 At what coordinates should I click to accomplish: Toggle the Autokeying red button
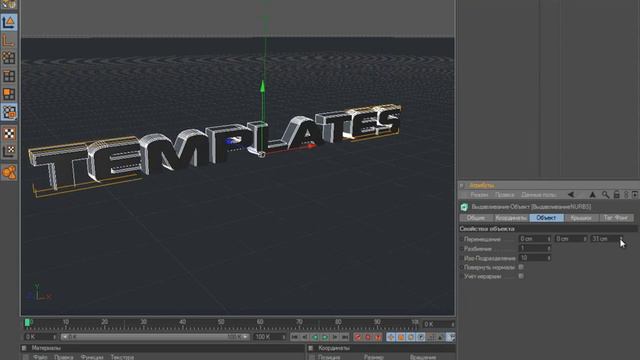(368, 337)
